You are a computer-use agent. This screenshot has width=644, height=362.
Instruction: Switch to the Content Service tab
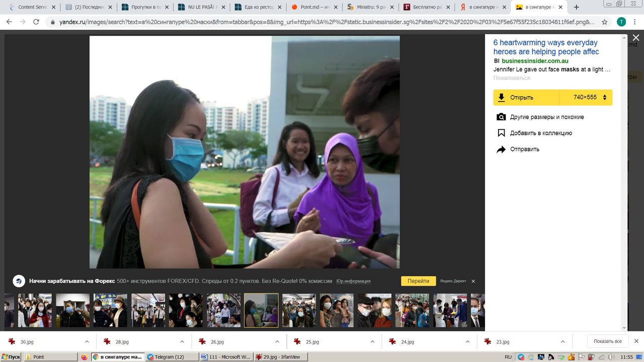coord(33,8)
